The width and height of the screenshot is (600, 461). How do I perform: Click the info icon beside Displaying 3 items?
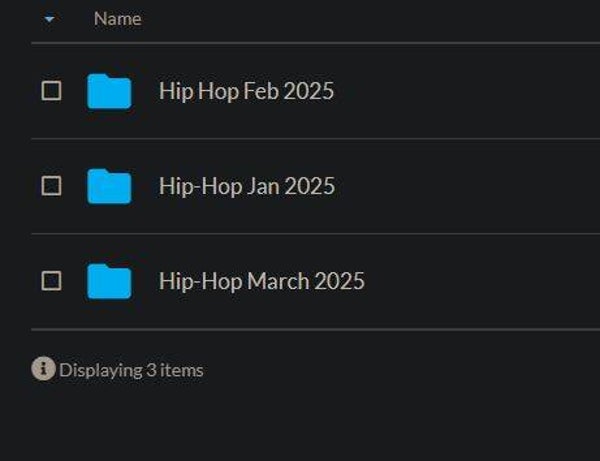(x=42, y=369)
